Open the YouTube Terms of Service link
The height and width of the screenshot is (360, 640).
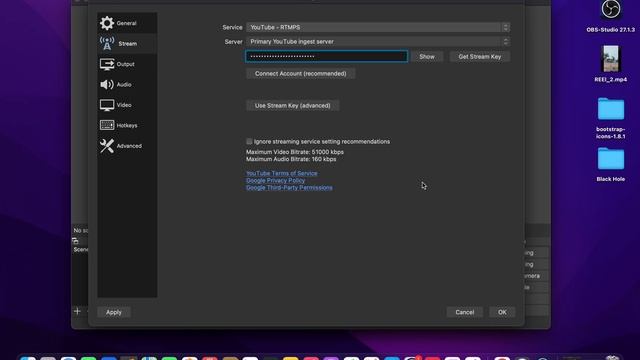click(x=282, y=173)
